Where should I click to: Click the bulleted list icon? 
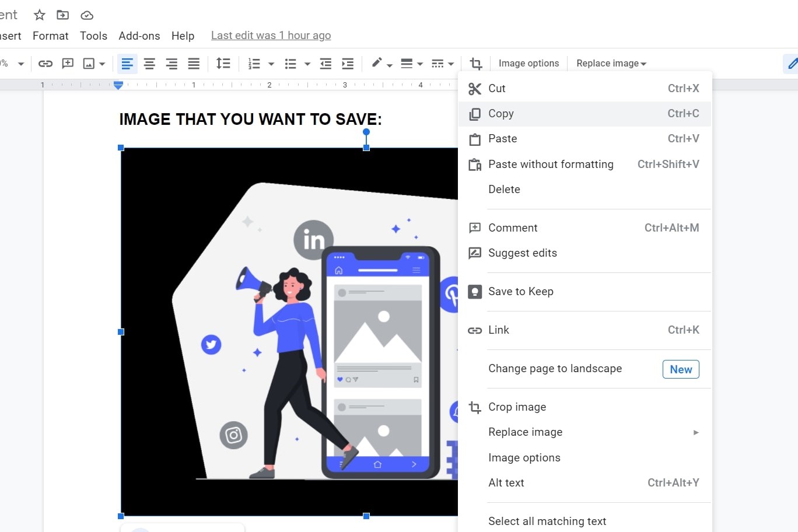pyautogui.click(x=290, y=64)
